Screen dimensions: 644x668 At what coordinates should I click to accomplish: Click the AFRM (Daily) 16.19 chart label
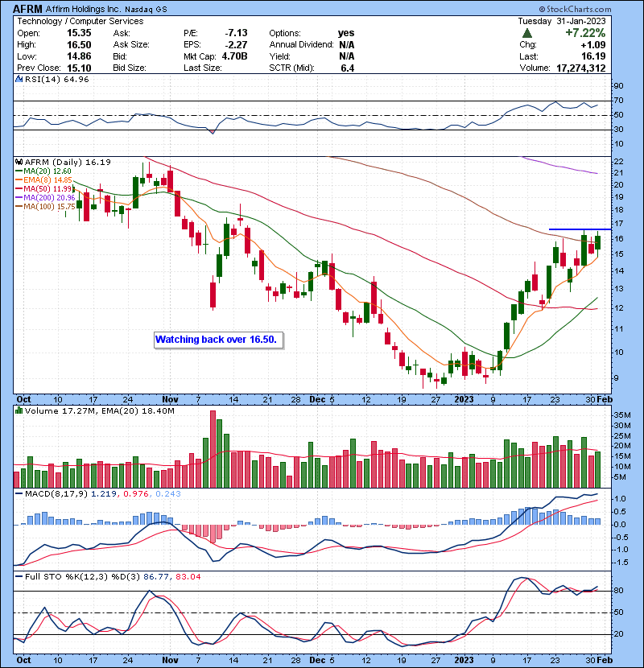68,162
